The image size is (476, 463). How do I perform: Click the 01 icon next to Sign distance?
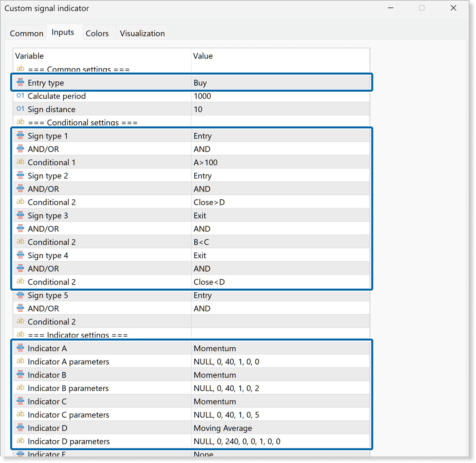point(20,109)
